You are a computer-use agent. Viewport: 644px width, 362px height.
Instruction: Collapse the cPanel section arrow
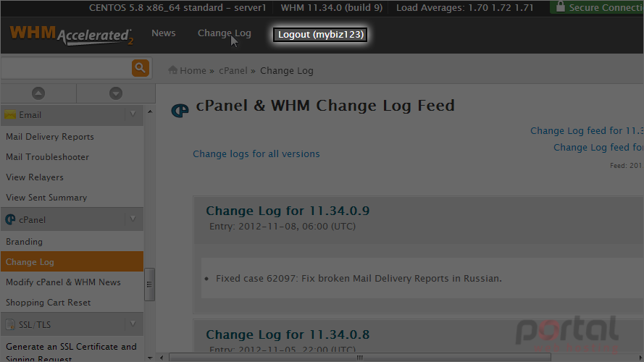click(x=133, y=219)
